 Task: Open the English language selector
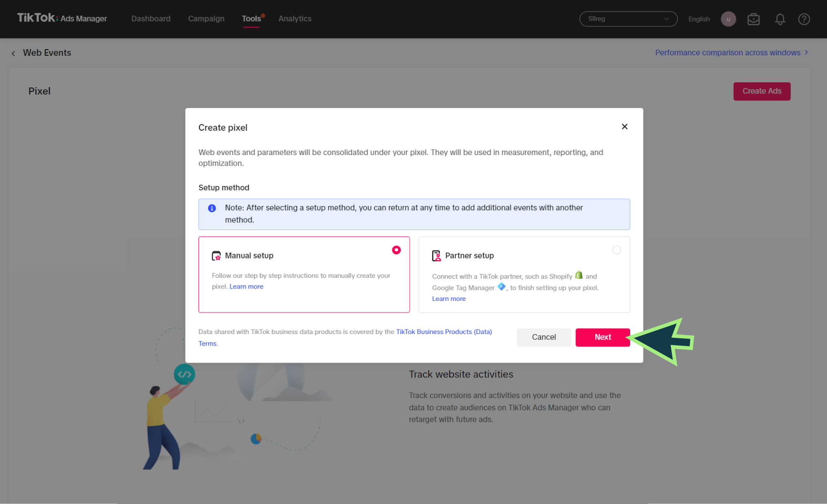coord(699,19)
